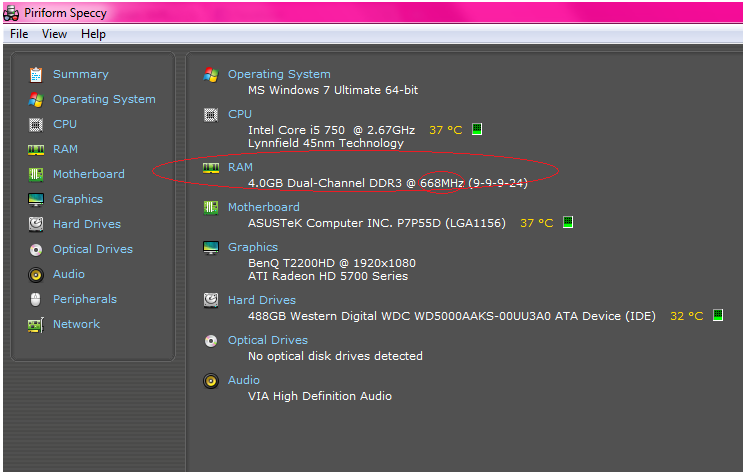Open the View menu
This screenshot has height=472, width=743.
click(54, 34)
